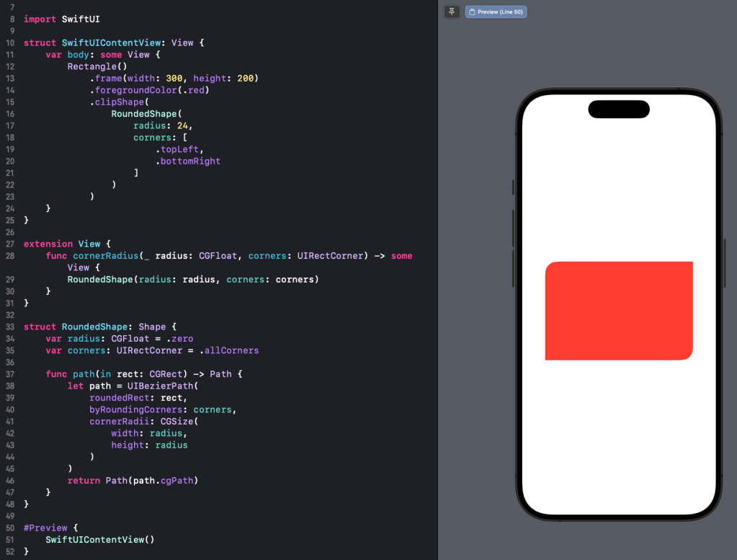Click the .allCorners default value

tap(229, 350)
